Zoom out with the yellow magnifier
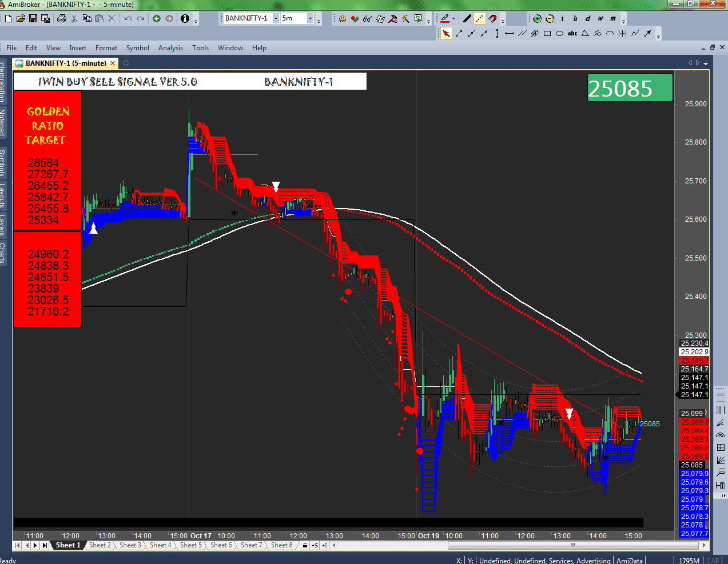Image resolution: width=728 pixels, height=564 pixels. [x=550, y=18]
